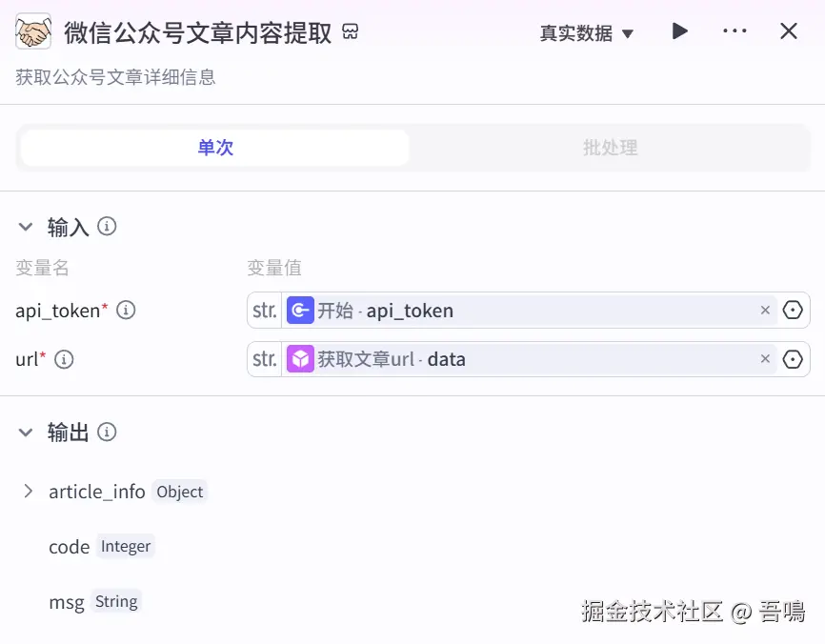Collapse the 输入 section

click(x=26, y=228)
